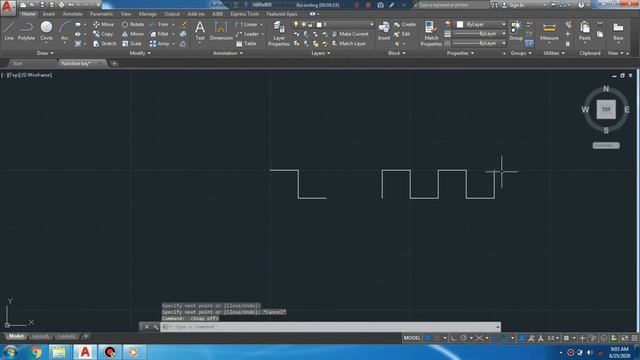Activate the Mirror command
This screenshot has width=640, height=360.
[133, 34]
